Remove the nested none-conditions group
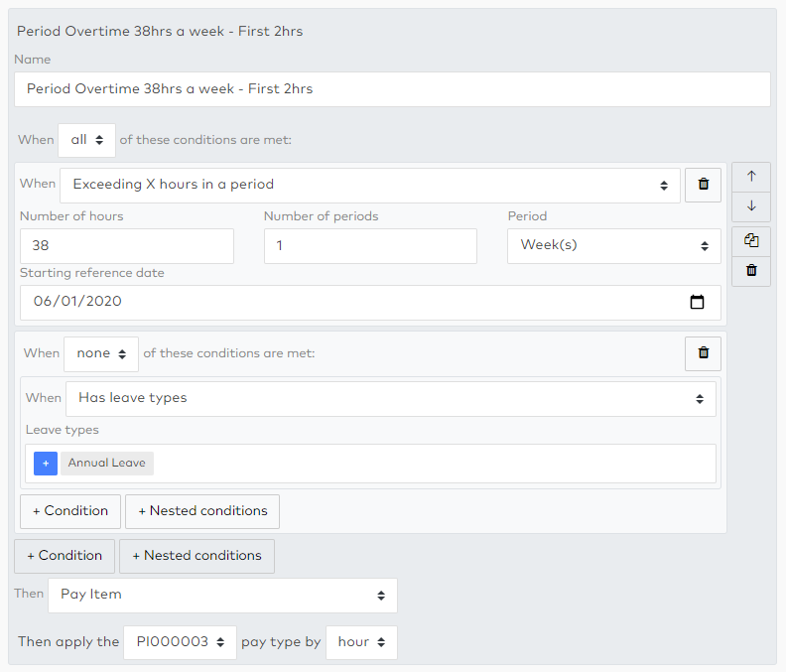This screenshot has height=672, width=786. click(703, 352)
